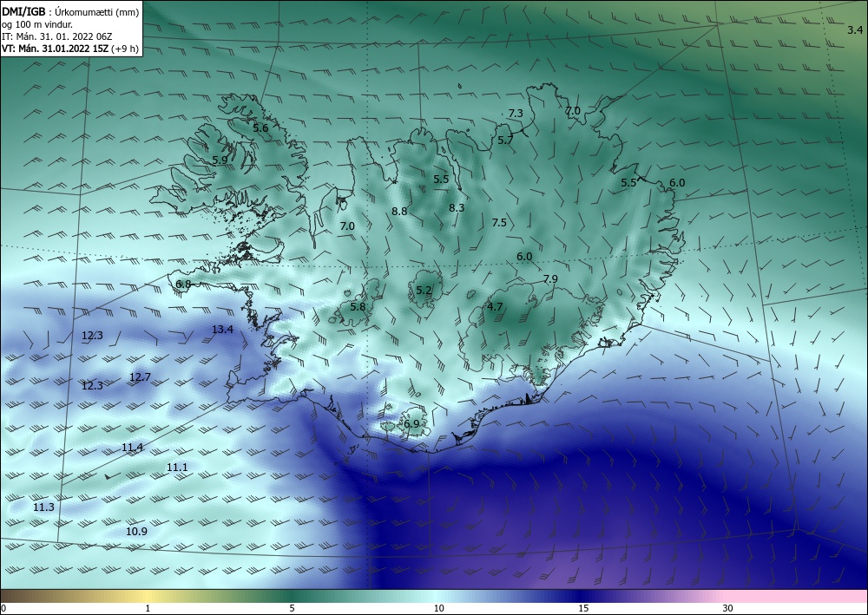Click the '30' label on the color scale
This screenshot has height=615, width=868.
point(728,609)
